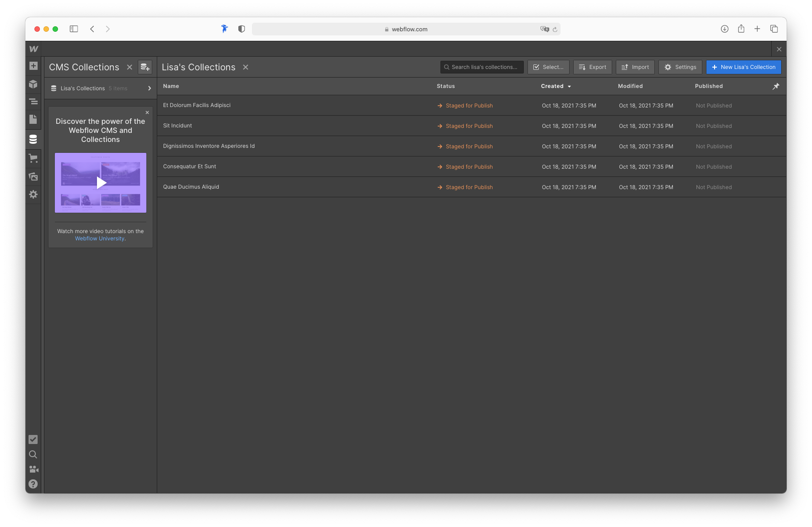Screen dimensions: 812x527
Task: Toggle the Safari sidebar
Action: point(74,29)
